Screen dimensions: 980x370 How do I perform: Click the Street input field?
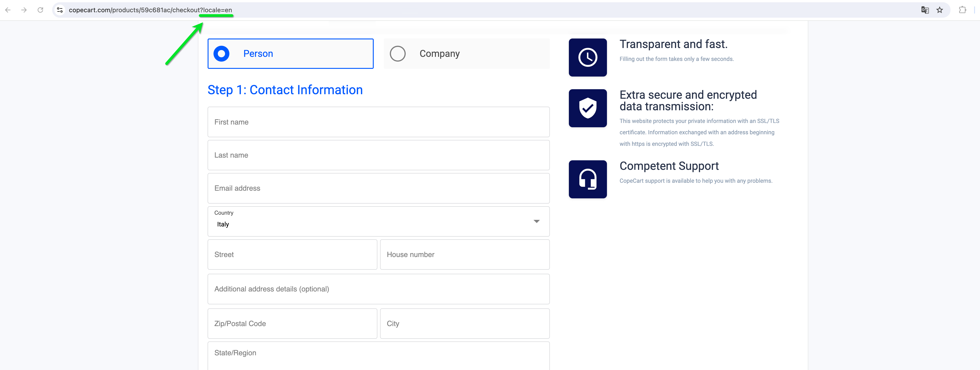(292, 254)
